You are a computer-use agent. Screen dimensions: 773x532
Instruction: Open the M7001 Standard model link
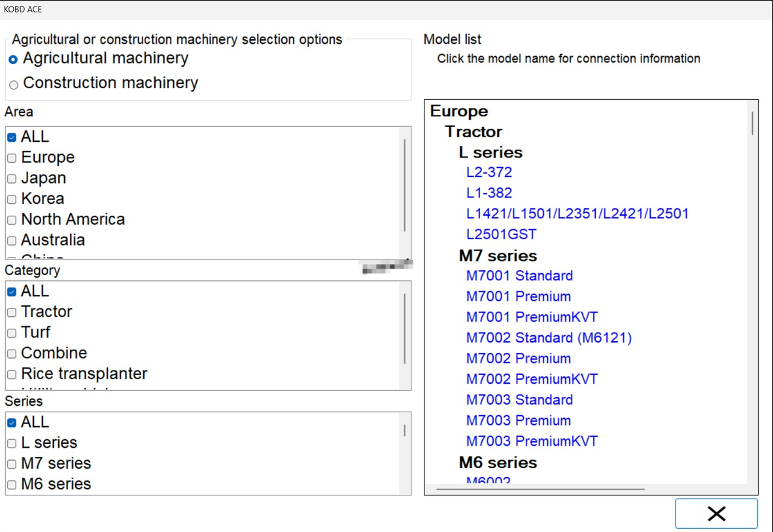pos(519,276)
